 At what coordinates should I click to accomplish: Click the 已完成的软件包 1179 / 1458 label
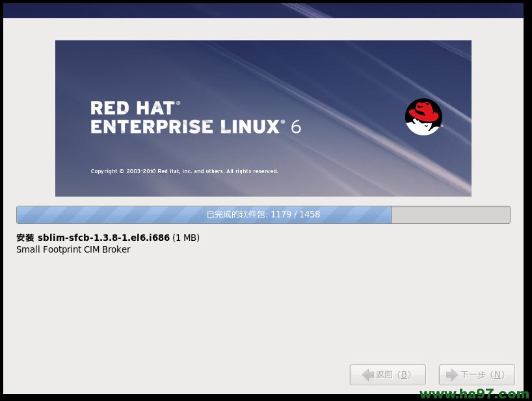tap(263, 214)
